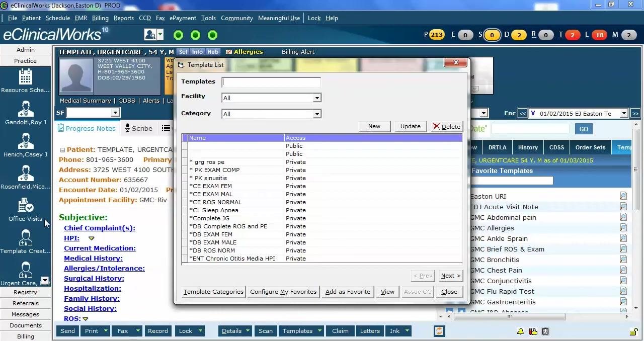This screenshot has width=644, height=341.
Task: Open the Chief Complaint(s) link
Action: click(x=100, y=228)
